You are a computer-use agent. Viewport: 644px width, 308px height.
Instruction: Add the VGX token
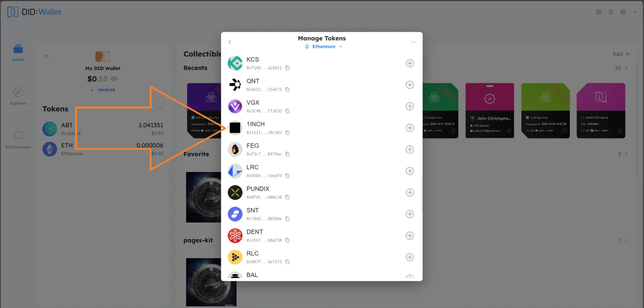(x=410, y=106)
